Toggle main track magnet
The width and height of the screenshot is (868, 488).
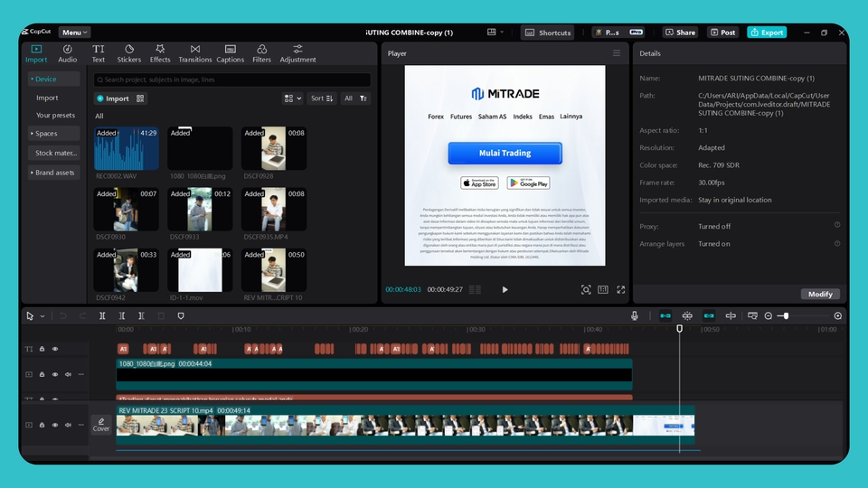[x=665, y=316]
